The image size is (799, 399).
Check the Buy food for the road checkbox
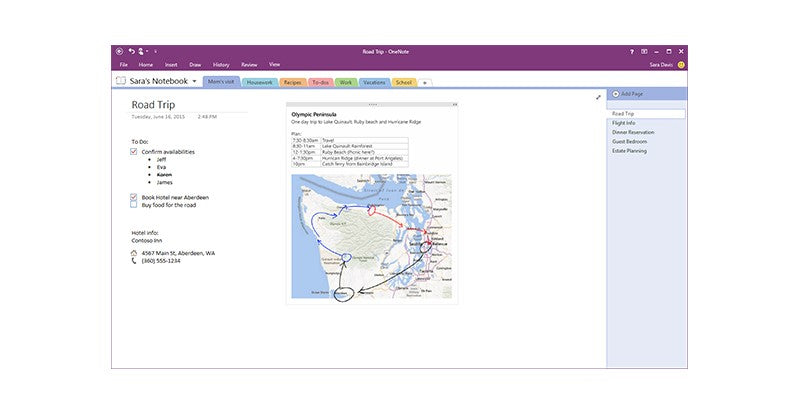134,205
